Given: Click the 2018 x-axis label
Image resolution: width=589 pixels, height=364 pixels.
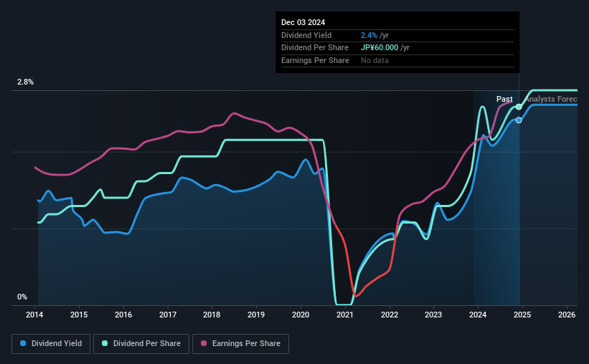Looking at the screenshot, I should pos(212,315).
